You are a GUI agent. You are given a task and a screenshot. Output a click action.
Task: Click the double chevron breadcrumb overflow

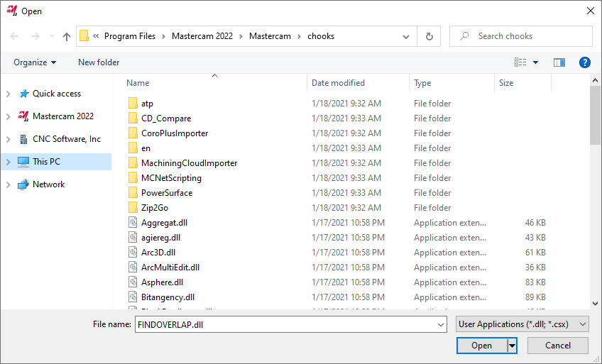pyautogui.click(x=96, y=36)
